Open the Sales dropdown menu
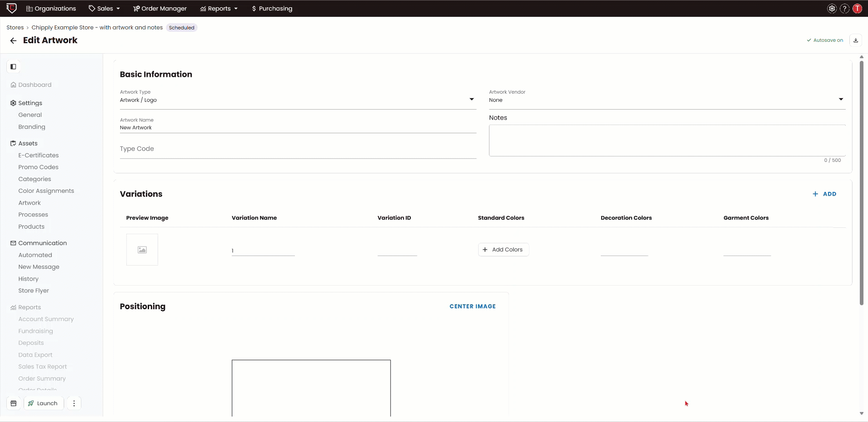Viewport: 868px width, 422px height. point(105,9)
